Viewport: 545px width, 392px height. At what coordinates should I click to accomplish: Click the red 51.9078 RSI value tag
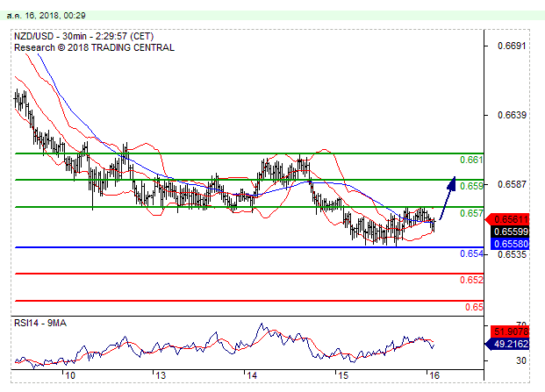[x=510, y=331]
